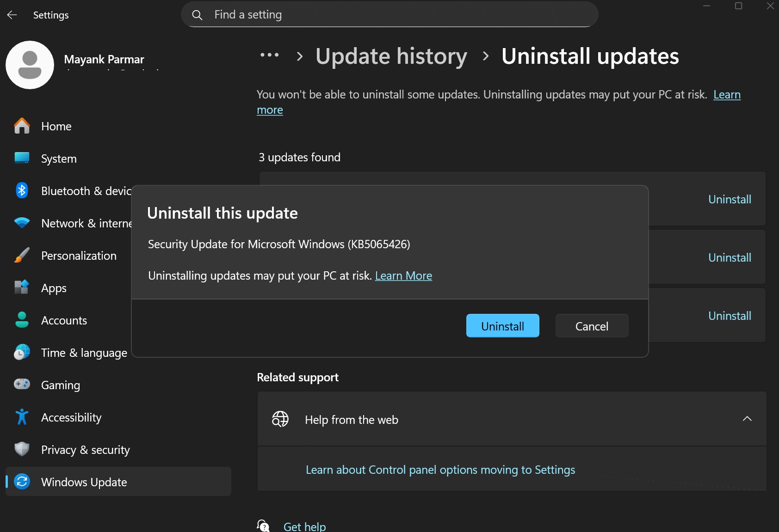The height and width of the screenshot is (532, 779).
Task: Collapse the Help from the web section
Action: 747,419
